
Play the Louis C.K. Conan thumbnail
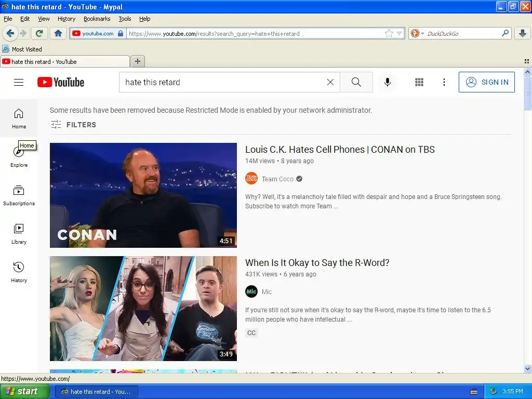pyautogui.click(x=143, y=195)
